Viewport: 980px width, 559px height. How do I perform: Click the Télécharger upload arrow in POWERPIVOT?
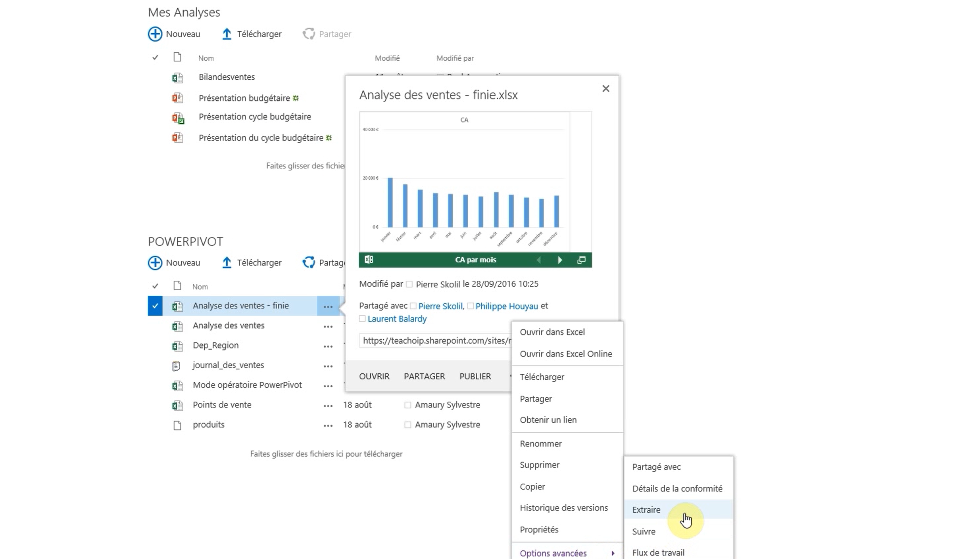227,262
